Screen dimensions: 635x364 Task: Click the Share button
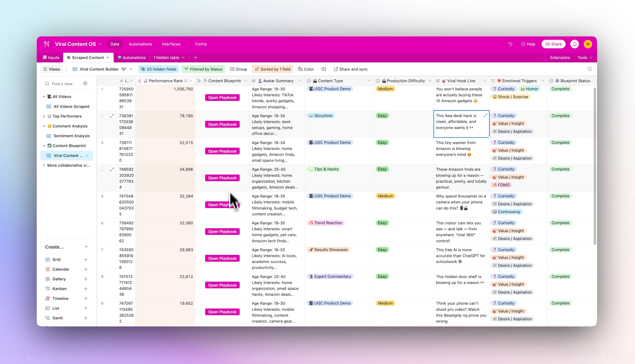click(553, 44)
